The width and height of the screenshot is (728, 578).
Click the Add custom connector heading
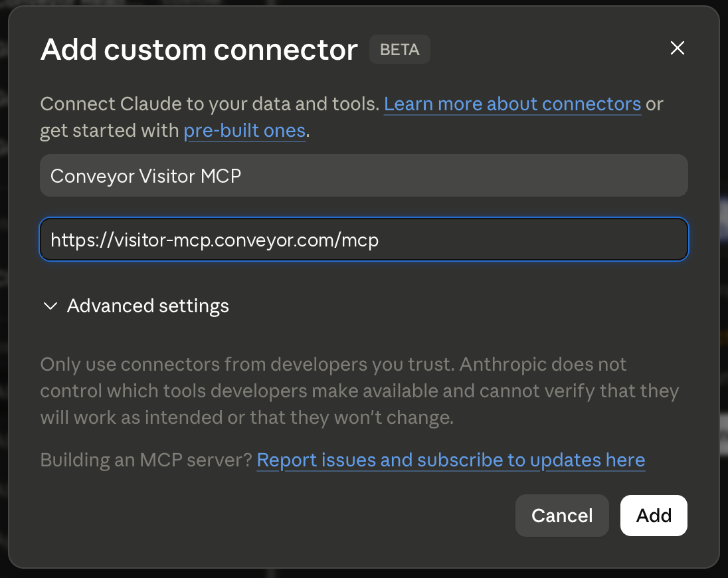(x=199, y=49)
